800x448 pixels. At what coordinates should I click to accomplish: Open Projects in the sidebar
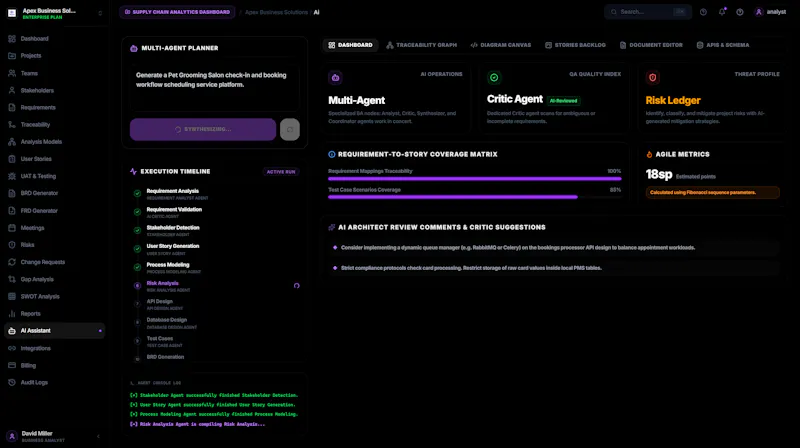(x=54, y=56)
